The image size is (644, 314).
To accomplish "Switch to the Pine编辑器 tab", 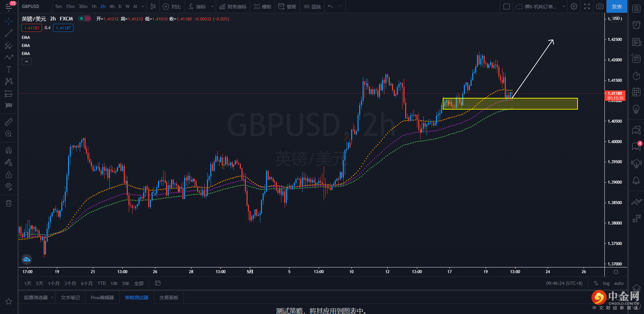I will (x=102, y=298).
